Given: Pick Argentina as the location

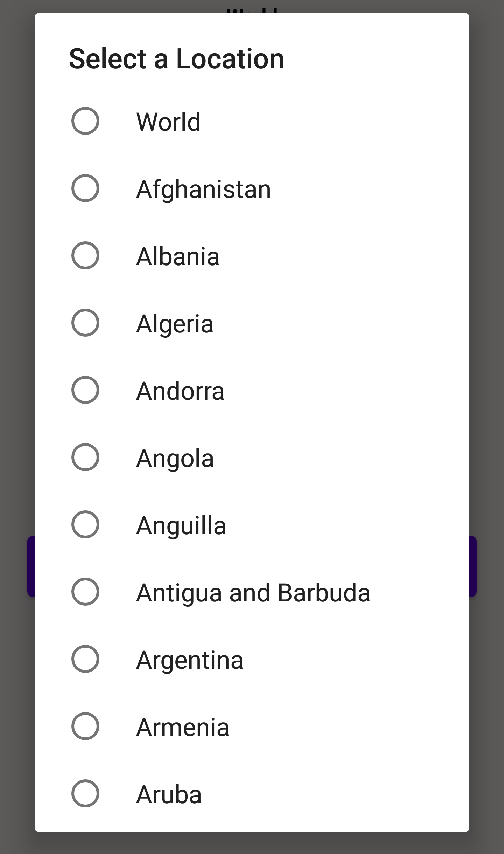Looking at the screenshot, I should click(85, 659).
